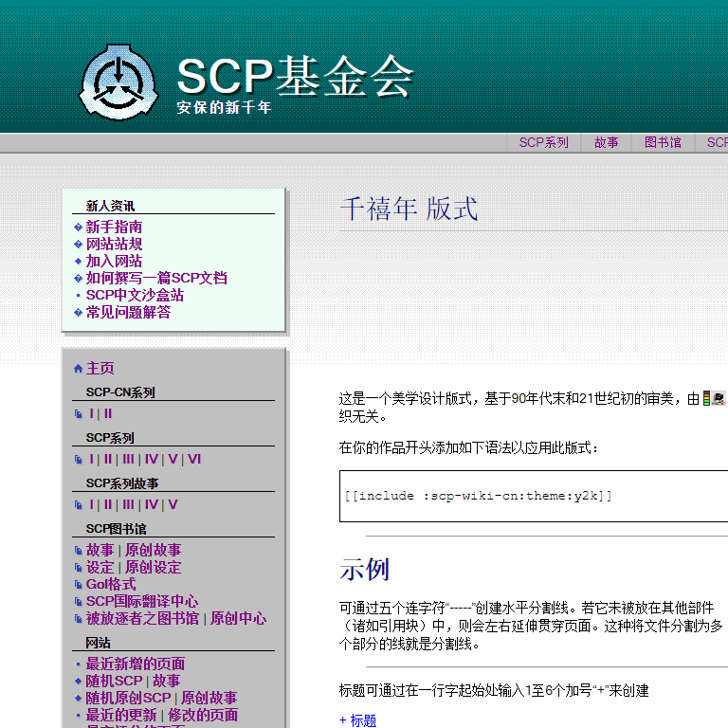Expand the collapsible '+ 标题' section
728x728 pixels.
pos(357,720)
